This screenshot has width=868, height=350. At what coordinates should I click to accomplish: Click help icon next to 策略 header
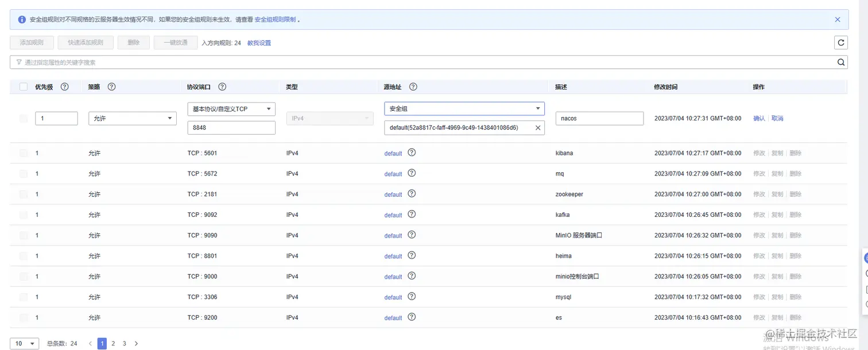click(112, 87)
